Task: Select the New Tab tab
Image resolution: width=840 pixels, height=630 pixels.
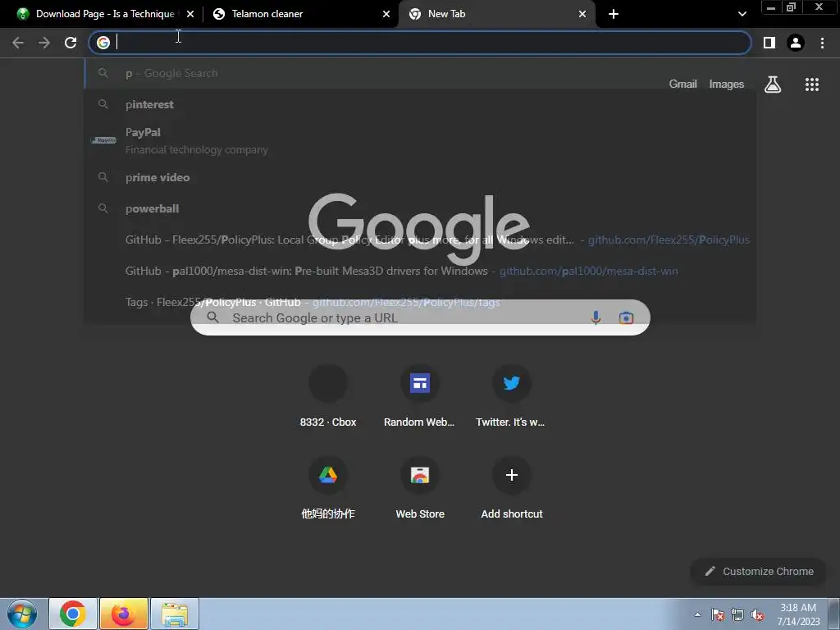Action: click(496, 14)
